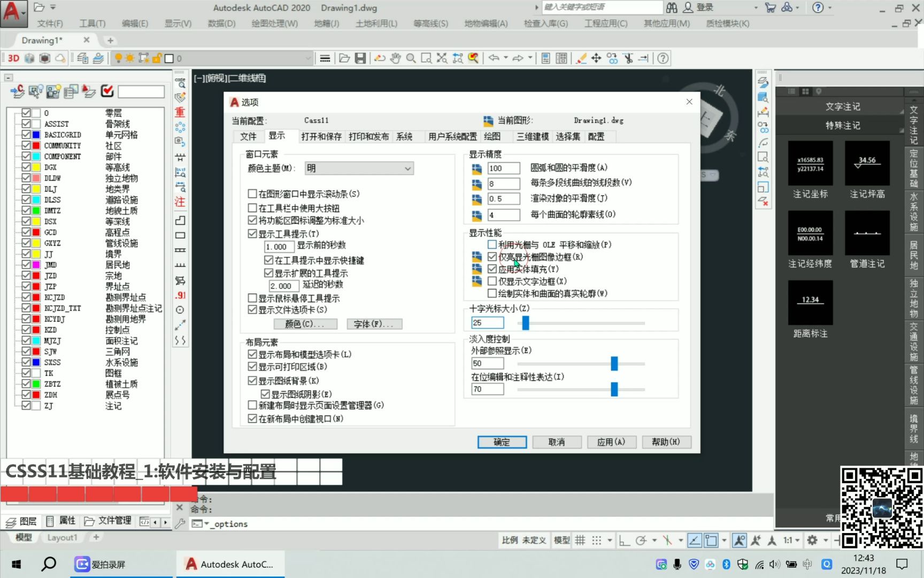Open the 颜色(C) color settings
The width and height of the screenshot is (924, 578).
pyautogui.click(x=305, y=324)
